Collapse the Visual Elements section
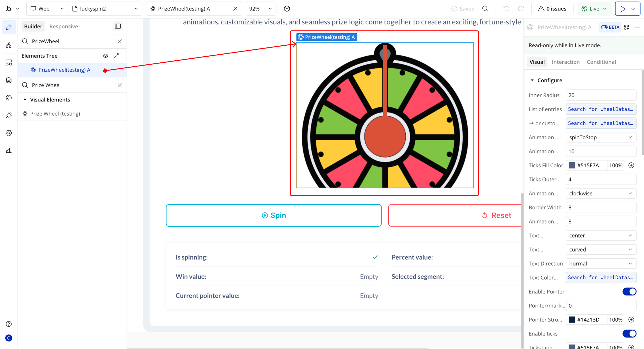Image resolution: width=644 pixels, height=349 pixels. click(25, 100)
